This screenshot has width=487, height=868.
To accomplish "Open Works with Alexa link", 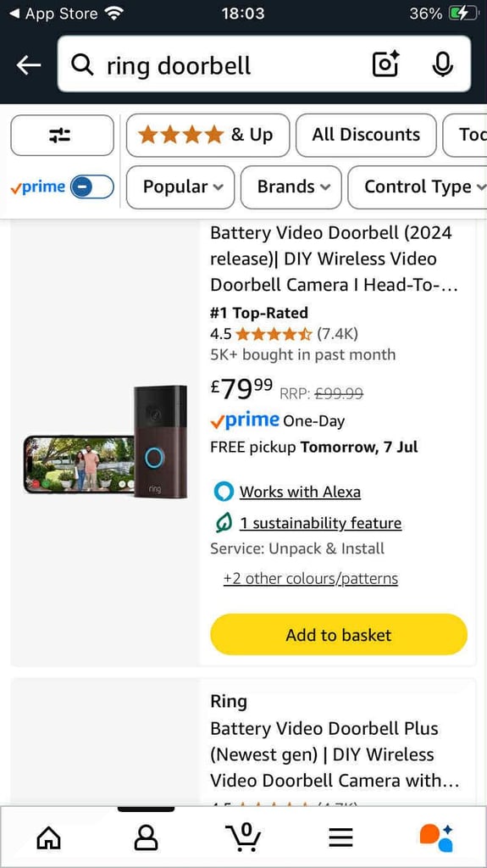I will [299, 492].
